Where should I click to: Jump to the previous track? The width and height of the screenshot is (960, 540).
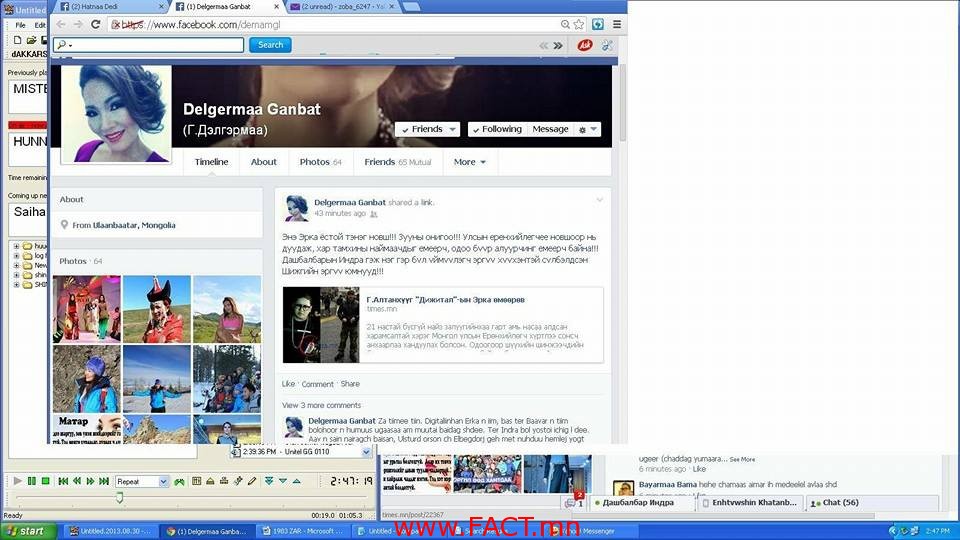[x=62, y=482]
